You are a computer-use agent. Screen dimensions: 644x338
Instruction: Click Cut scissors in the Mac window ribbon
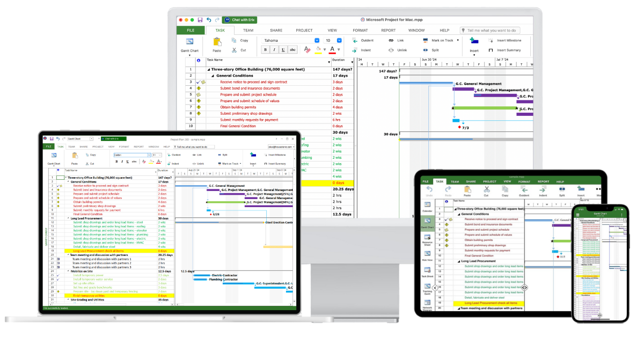234,50
